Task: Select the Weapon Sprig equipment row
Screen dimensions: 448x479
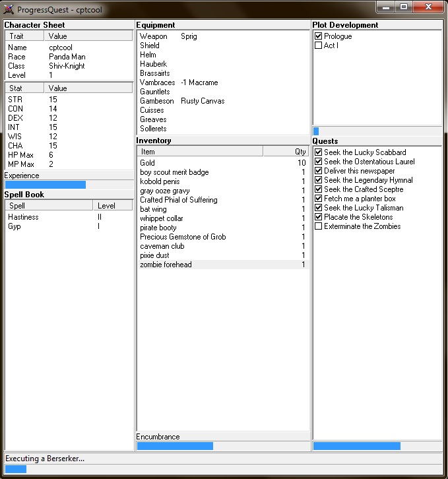Action: 223,36
